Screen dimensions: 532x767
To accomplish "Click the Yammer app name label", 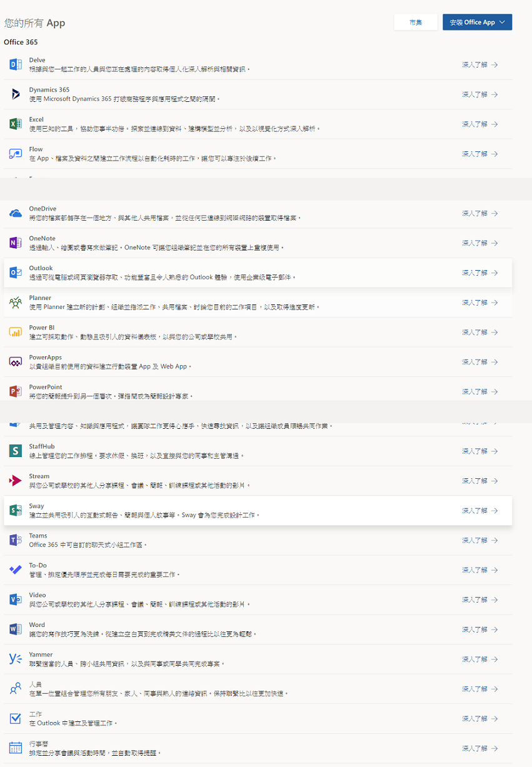I will [x=41, y=654].
